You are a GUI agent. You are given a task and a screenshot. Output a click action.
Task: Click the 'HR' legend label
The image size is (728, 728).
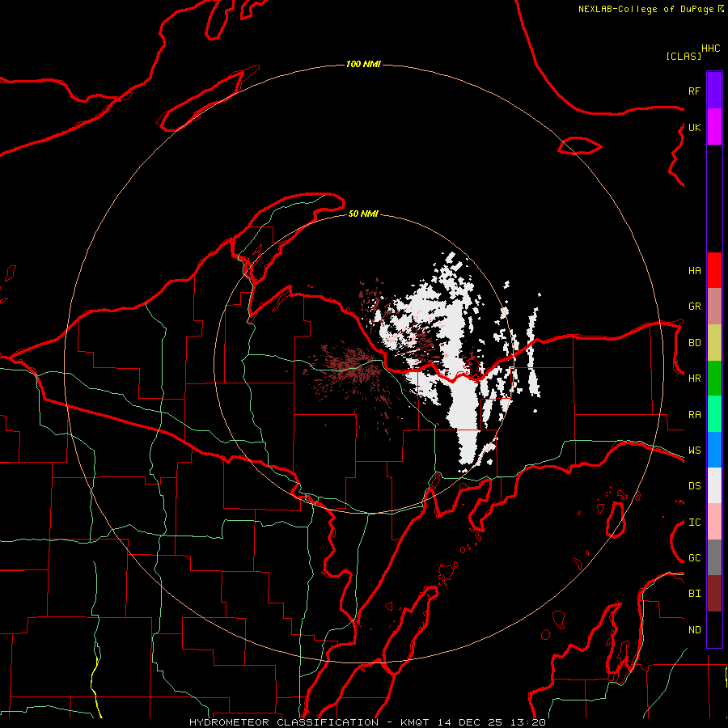click(694, 379)
